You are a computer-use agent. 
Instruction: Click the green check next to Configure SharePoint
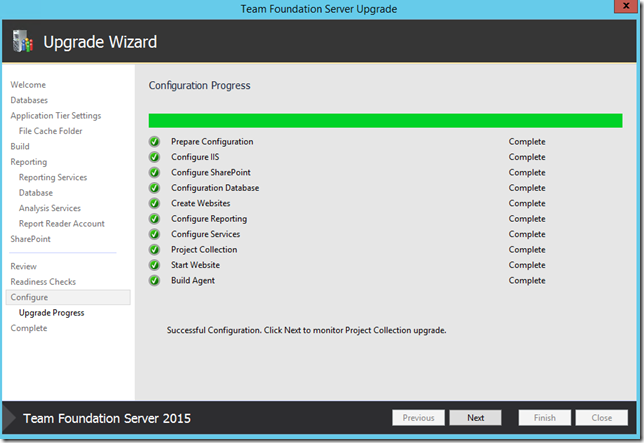pos(154,172)
